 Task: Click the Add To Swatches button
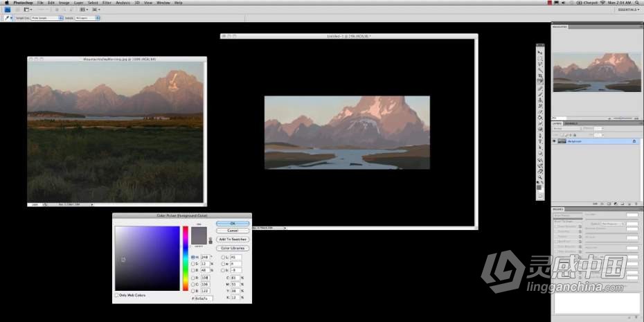click(233, 239)
